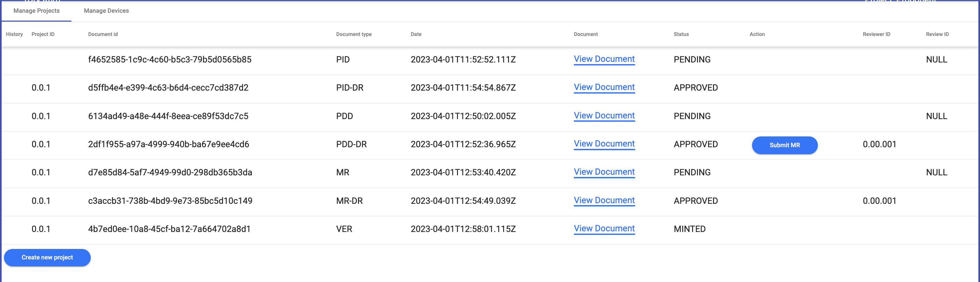Image resolution: width=980 pixels, height=282 pixels.
Task: Click the Project ID column header
Action: (43, 34)
